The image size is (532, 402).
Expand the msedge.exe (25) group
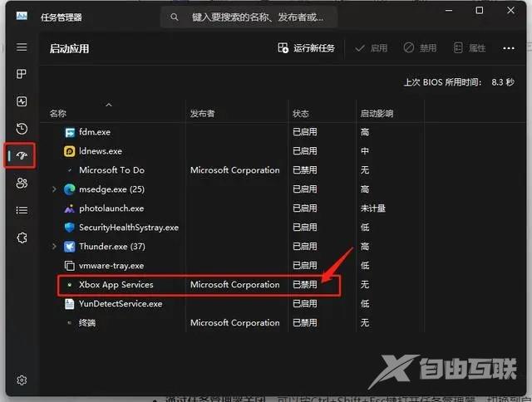coord(54,189)
